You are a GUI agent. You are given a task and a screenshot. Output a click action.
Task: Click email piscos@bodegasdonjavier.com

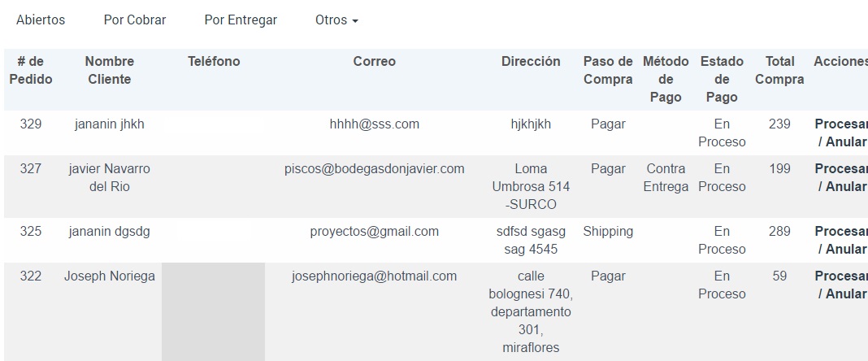375,169
